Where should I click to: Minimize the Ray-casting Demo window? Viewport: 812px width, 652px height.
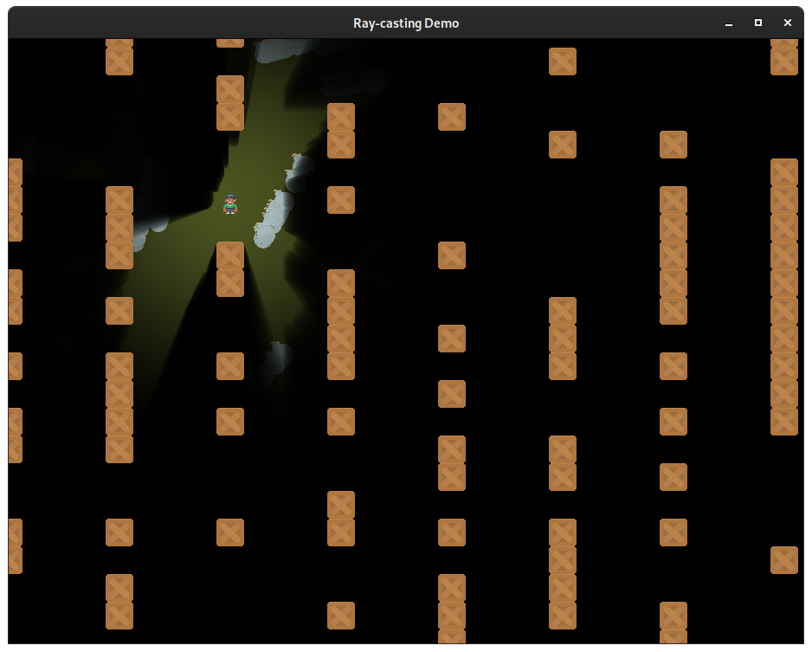point(728,23)
